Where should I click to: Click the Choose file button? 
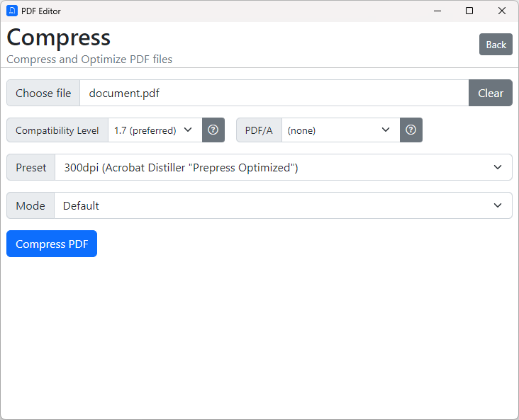click(x=43, y=93)
